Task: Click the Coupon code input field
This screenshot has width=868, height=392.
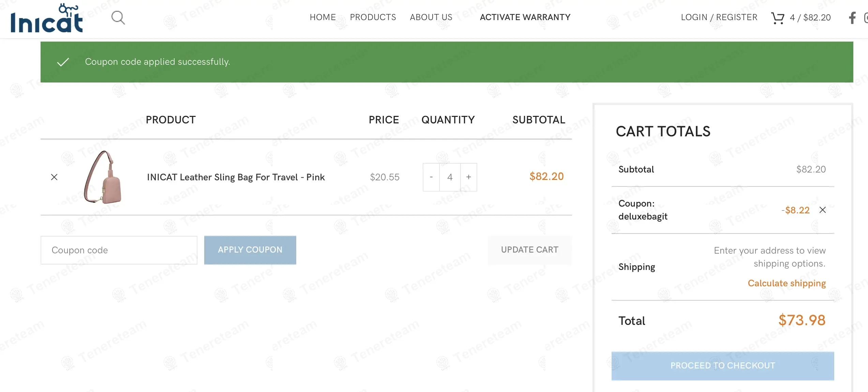Action: (119, 250)
